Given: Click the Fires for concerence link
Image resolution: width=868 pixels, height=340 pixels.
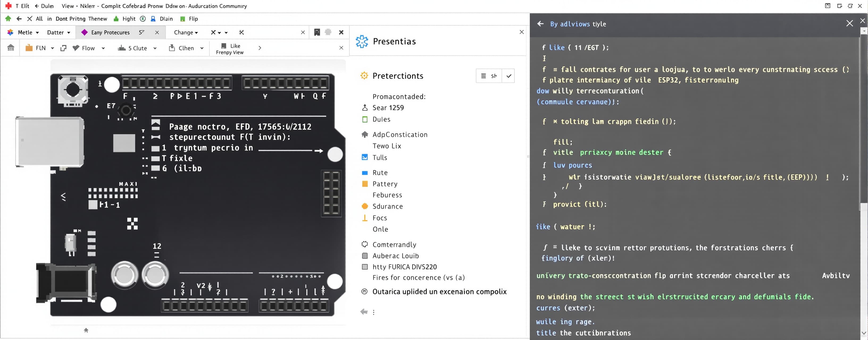Looking at the screenshot, I should [x=419, y=277].
